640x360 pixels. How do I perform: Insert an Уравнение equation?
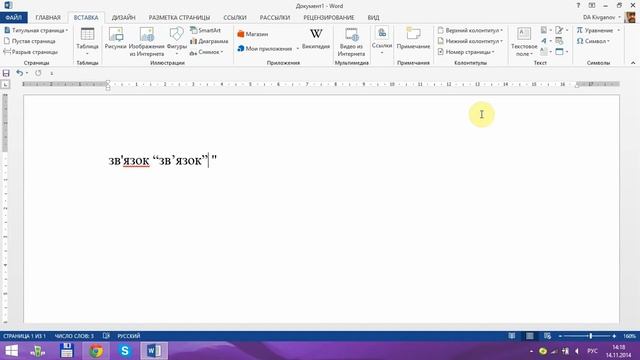point(598,30)
